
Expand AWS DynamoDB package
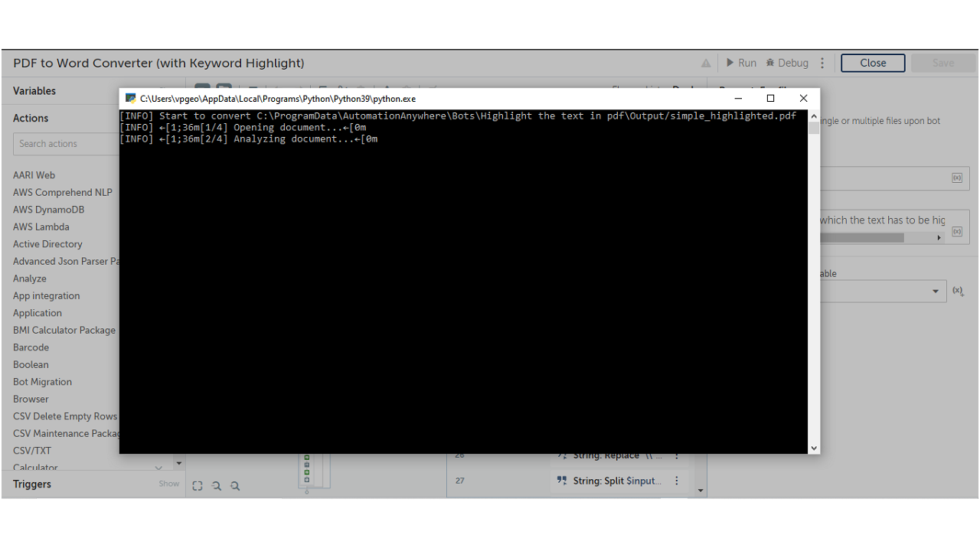pyautogui.click(x=48, y=210)
